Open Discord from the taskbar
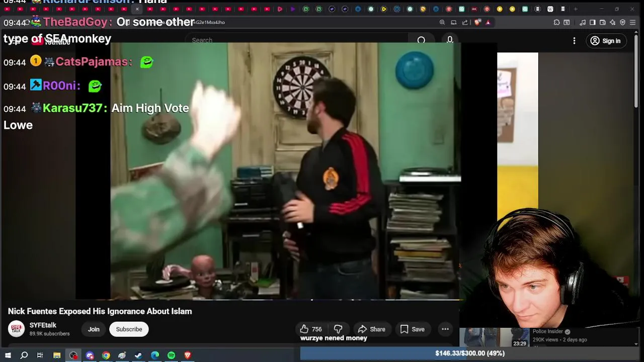The width and height of the screenshot is (644, 362). click(90, 355)
